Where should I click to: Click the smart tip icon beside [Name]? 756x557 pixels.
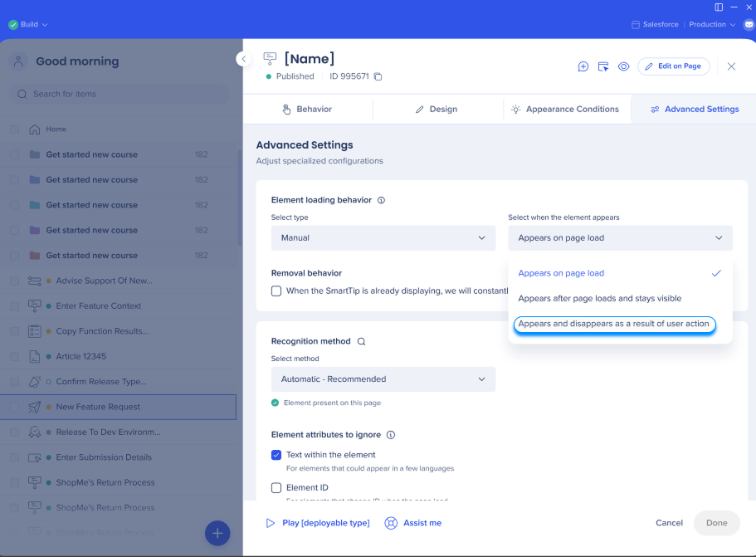pyautogui.click(x=270, y=59)
